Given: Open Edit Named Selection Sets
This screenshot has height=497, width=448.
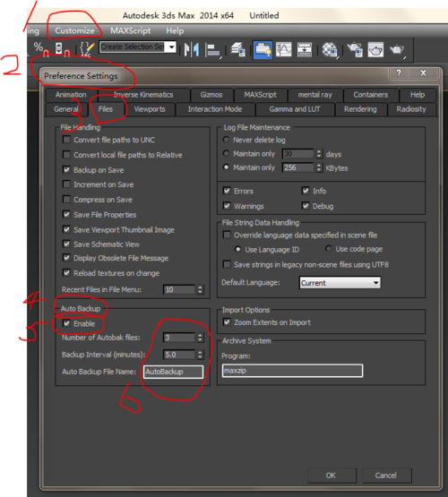Looking at the screenshot, I should click(87, 49).
